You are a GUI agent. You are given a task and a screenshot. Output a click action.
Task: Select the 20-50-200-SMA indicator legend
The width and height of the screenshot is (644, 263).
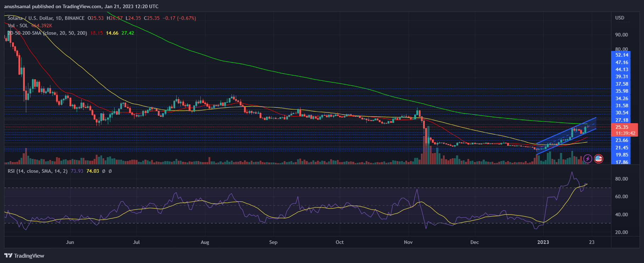pos(47,33)
